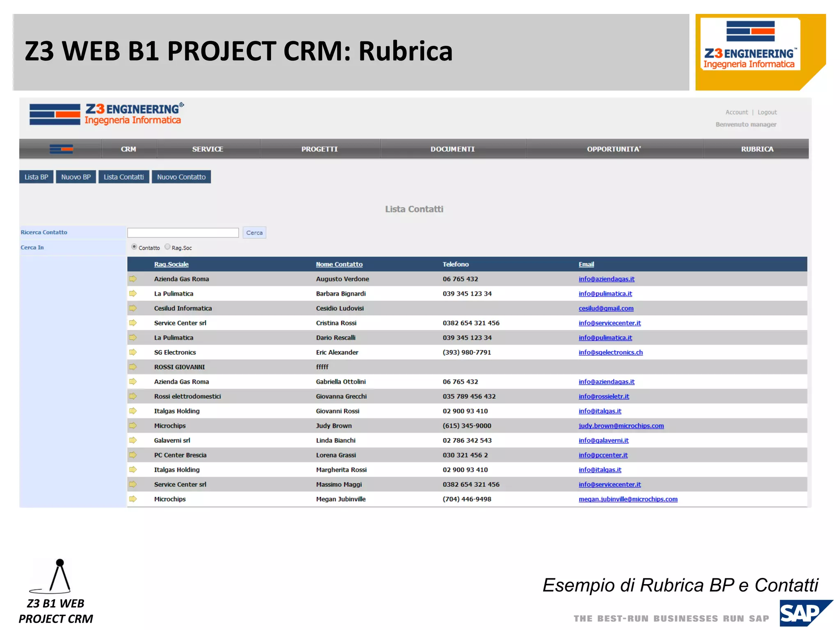Click the Z3 Engineering logo in page header
840x630 pixels.
click(107, 114)
